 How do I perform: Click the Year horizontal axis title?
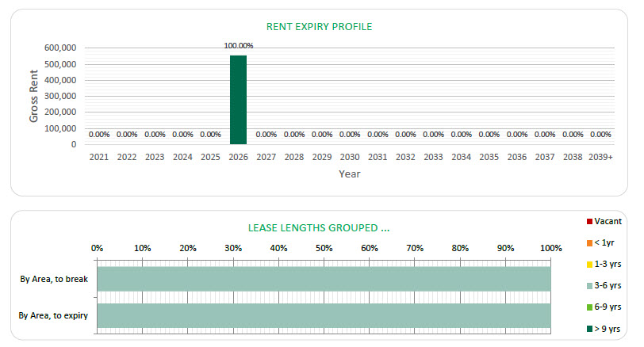click(350, 173)
